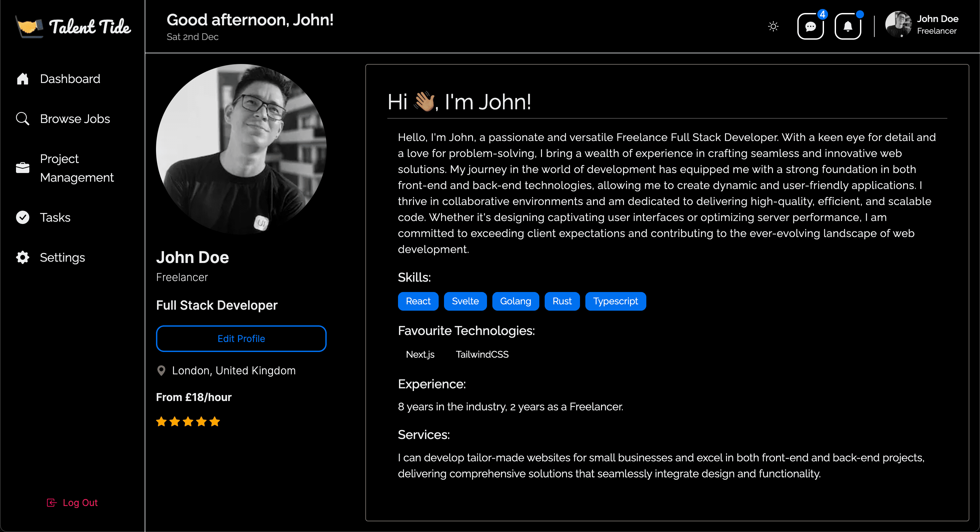Open messages chat bubble icon

[x=810, y=26]
